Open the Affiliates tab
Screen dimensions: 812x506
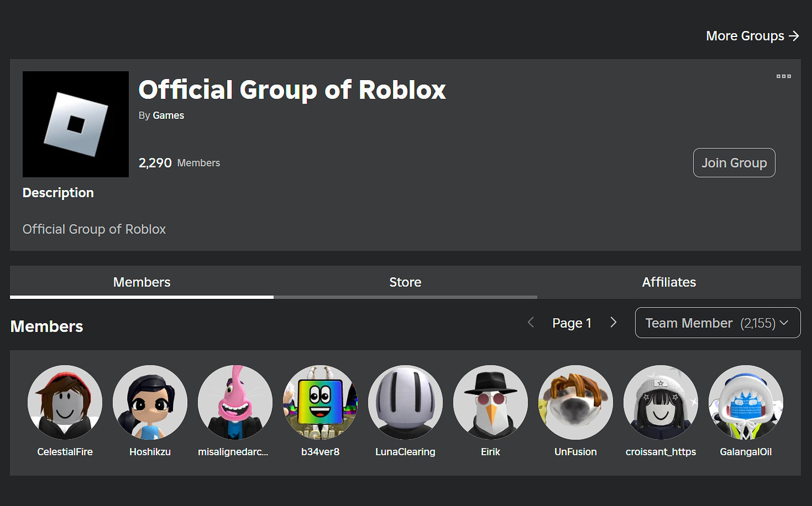click(x=669, y=282)
